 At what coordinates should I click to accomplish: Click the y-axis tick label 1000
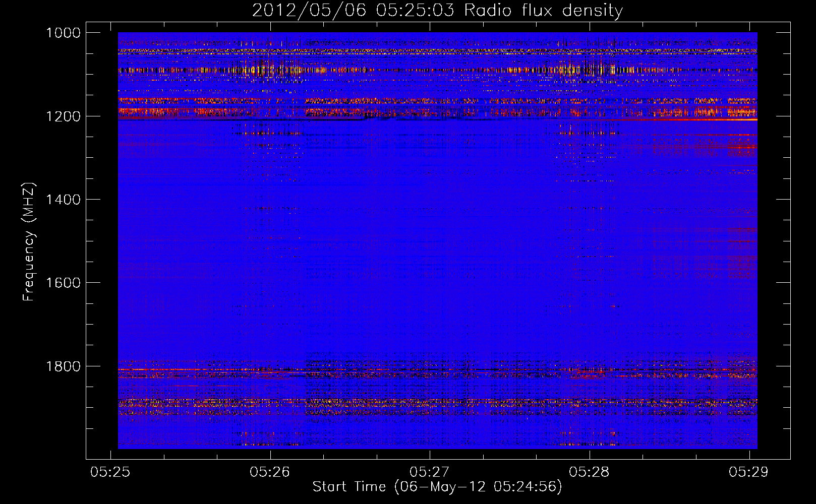coord(63,33)
